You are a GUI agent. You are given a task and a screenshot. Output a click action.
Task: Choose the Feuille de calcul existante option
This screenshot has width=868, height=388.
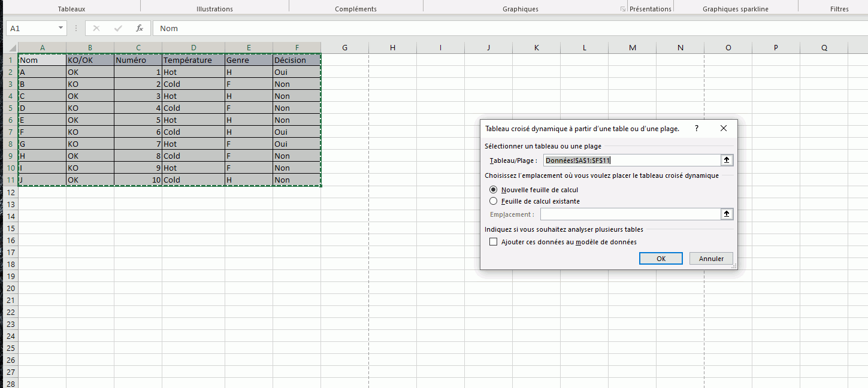pyautogui.click(x=494, y=201)
